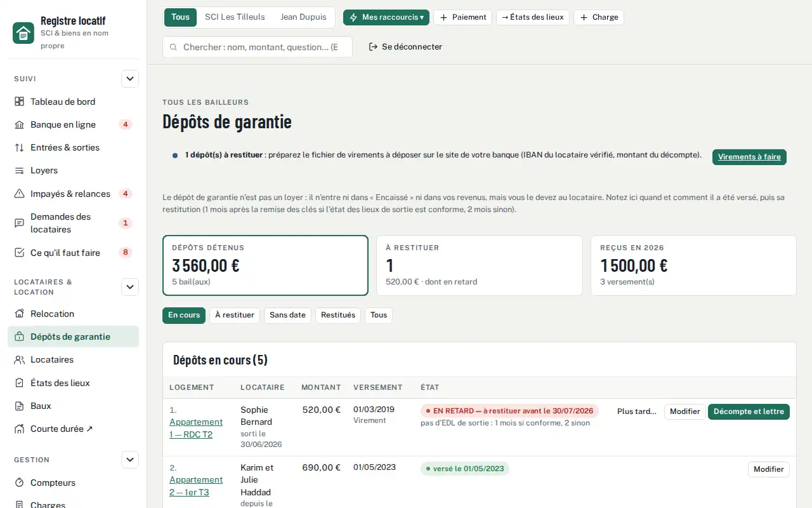Click Virements à faire button
The image size is (812, 508).
pyautogui.click(x=749, y=157)
